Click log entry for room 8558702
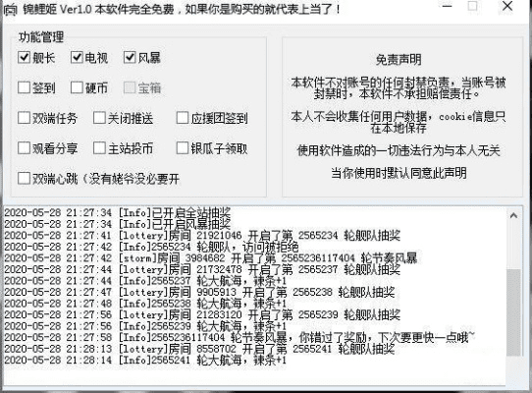This screenshot has width=532, height=393. point(199,349)
